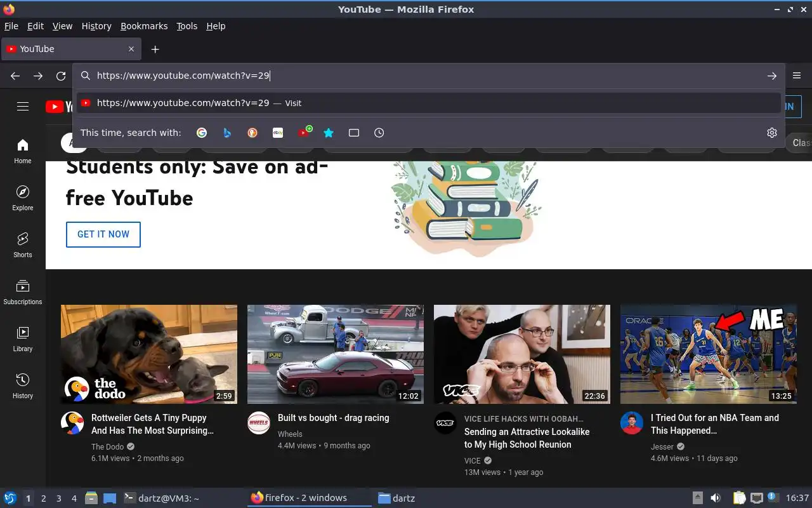Open the Edit menu
Screen dimensions: 812x508
(x=36, y=26)
